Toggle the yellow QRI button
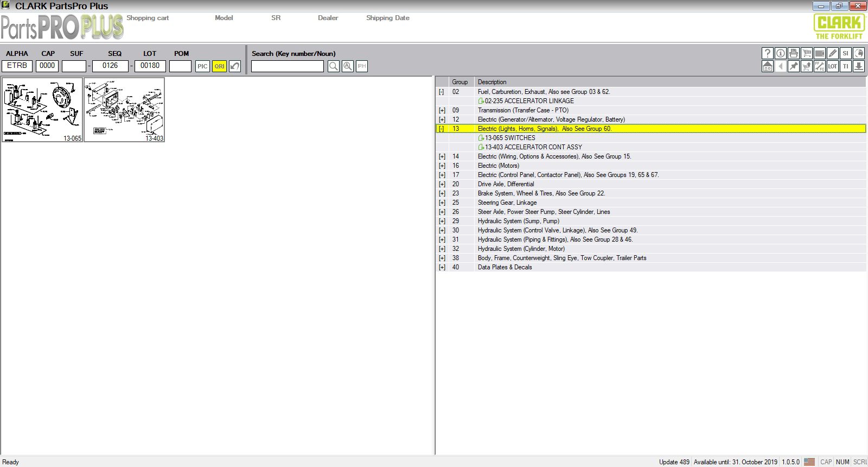868x467 pixels. 219,66
